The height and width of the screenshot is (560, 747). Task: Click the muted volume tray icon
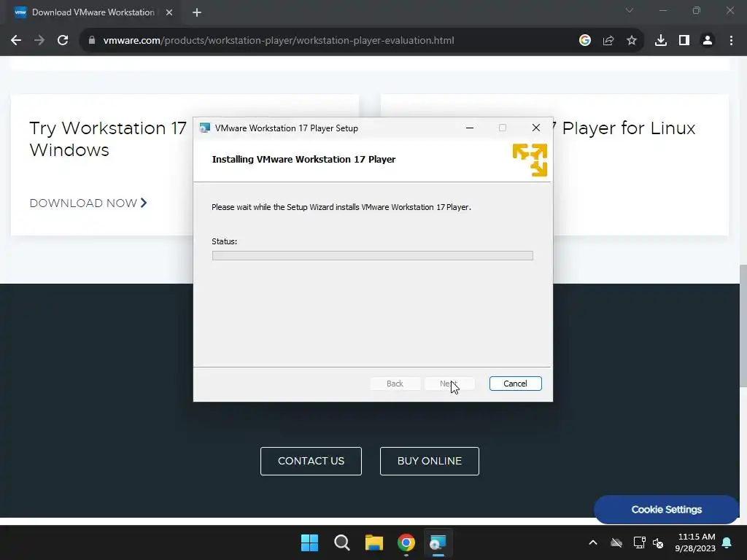pos(658,542)
